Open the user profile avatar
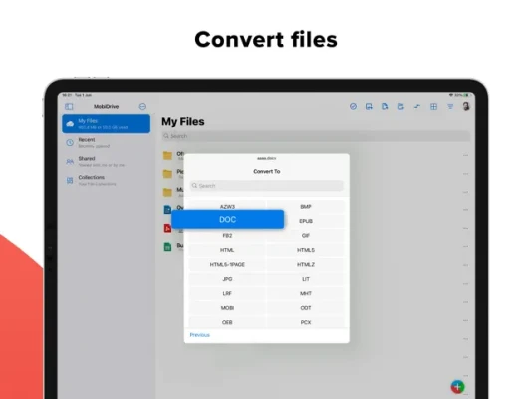 click(466, 106)
